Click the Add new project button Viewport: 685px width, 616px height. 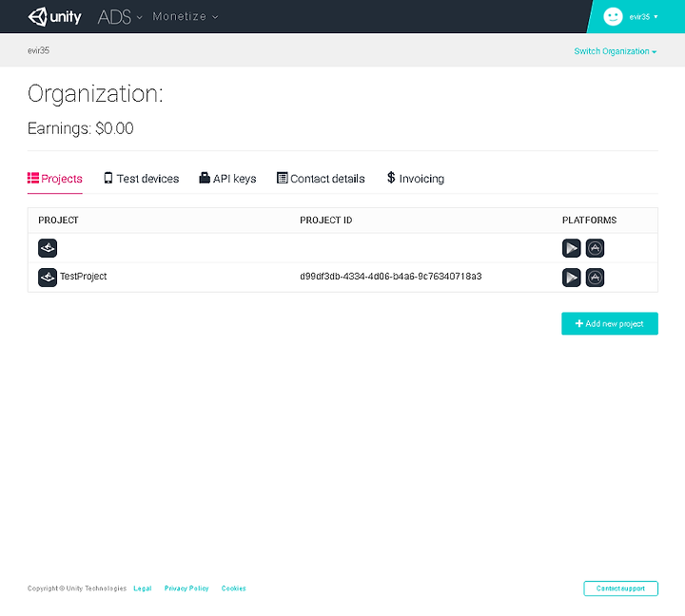point(610,323)
